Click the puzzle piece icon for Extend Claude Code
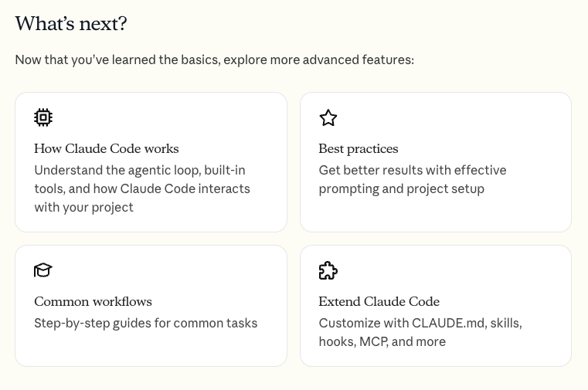This screenshot has height=390, width=588. (328, 270)
